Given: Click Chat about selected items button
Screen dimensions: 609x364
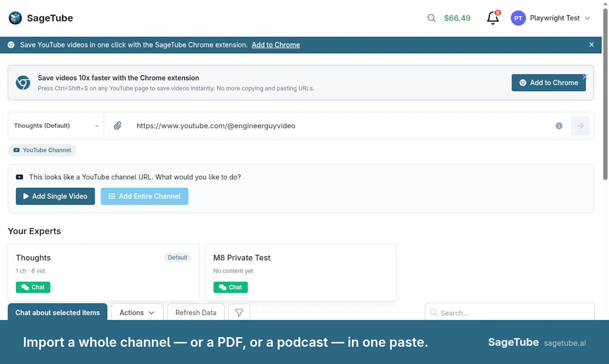Looking at the screenshot, I should 57,312.
